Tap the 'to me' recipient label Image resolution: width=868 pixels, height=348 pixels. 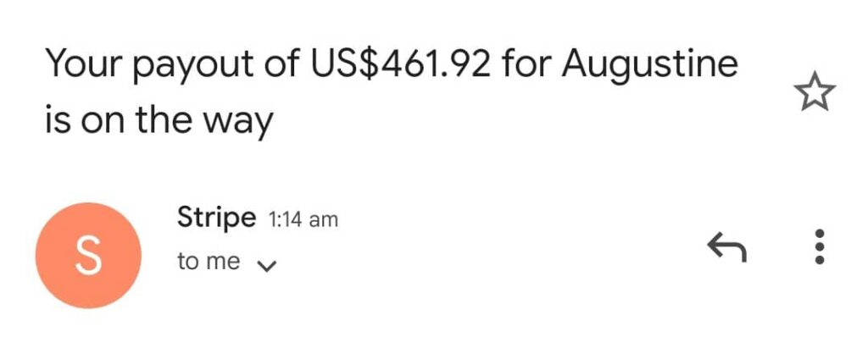(x=209, y=262)
